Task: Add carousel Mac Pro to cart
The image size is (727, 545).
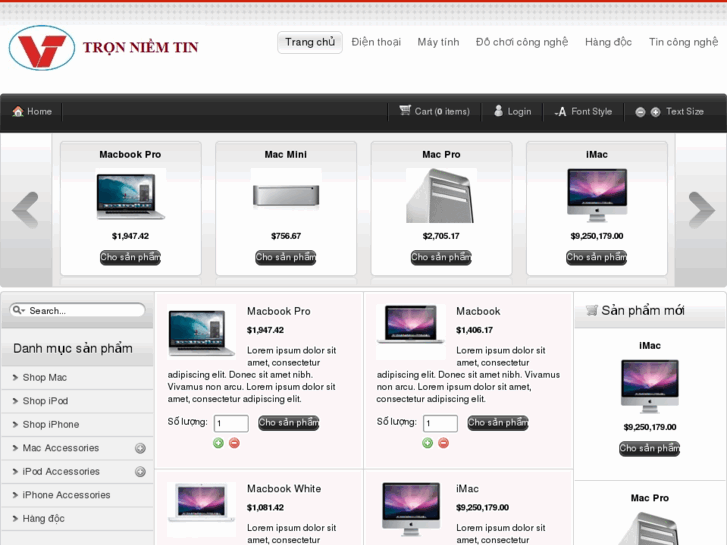Action: pyautogui.click(x=441, y=257)
